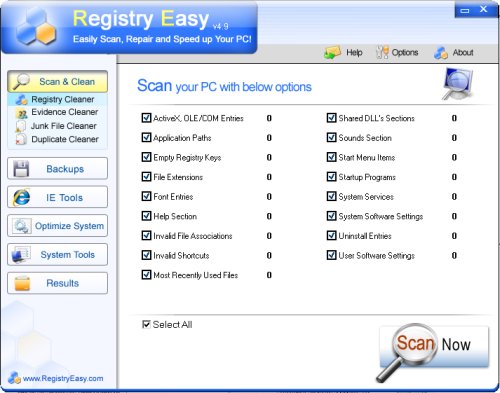Image resolution: width=500 pixels, height=393 pixels.
Task: Disable Font Entries scanning
Action: (x=146, y=197)
